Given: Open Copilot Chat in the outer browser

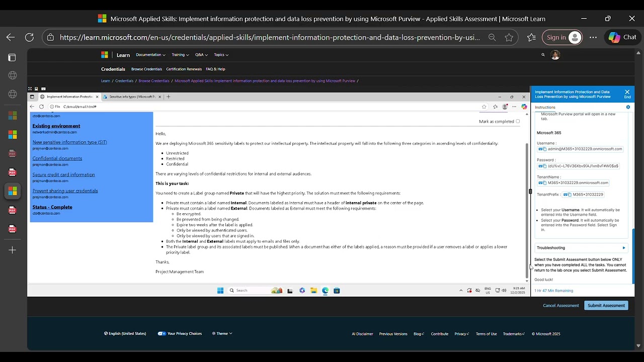Looking at the screenshot, I should [x=622, y=37].
